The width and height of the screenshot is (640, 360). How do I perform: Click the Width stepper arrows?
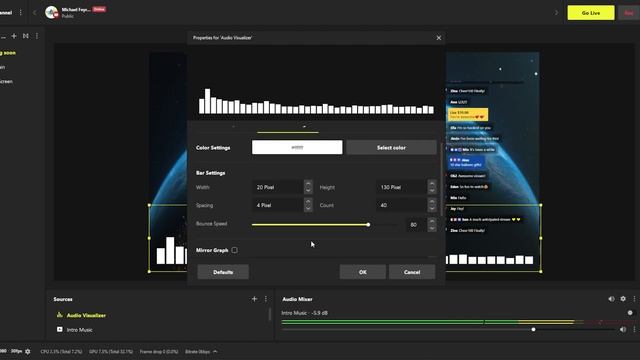pyautogui.click(x=308, y=187)
